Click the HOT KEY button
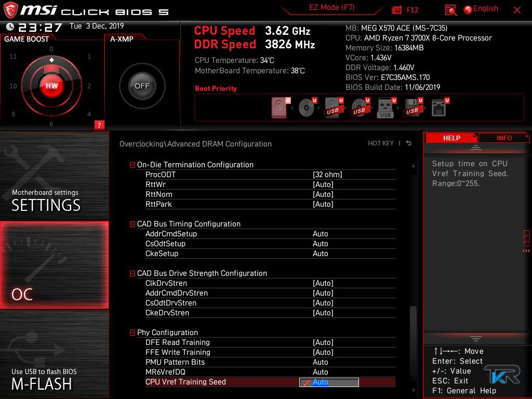Viewport: 532px width, 399px height. tap(381, 143)
